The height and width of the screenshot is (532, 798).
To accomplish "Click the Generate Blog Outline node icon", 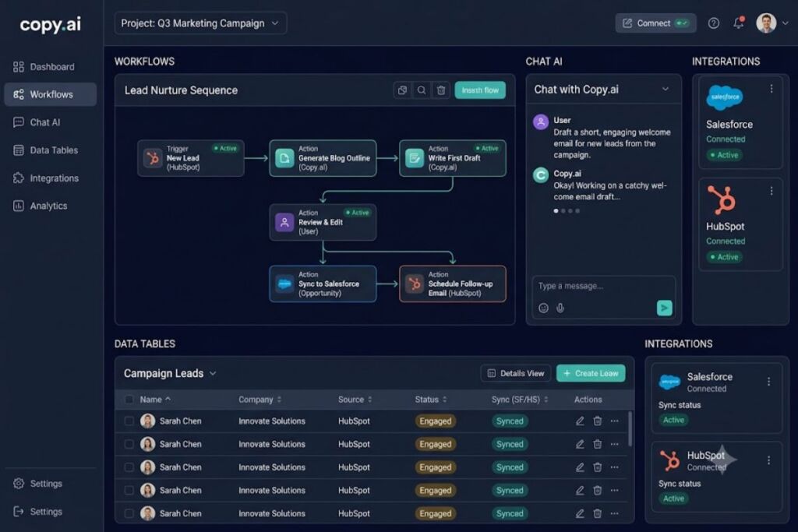I will point(284,158).
